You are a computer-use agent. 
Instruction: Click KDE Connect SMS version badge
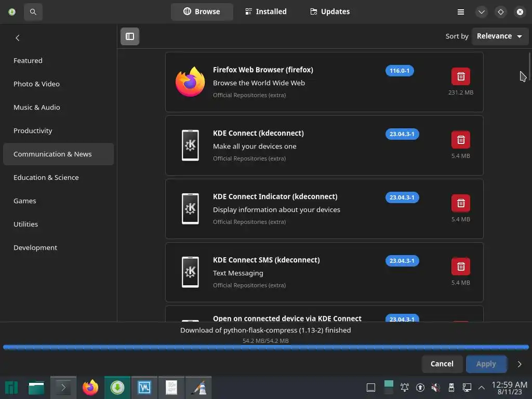[x=402, y=261]
